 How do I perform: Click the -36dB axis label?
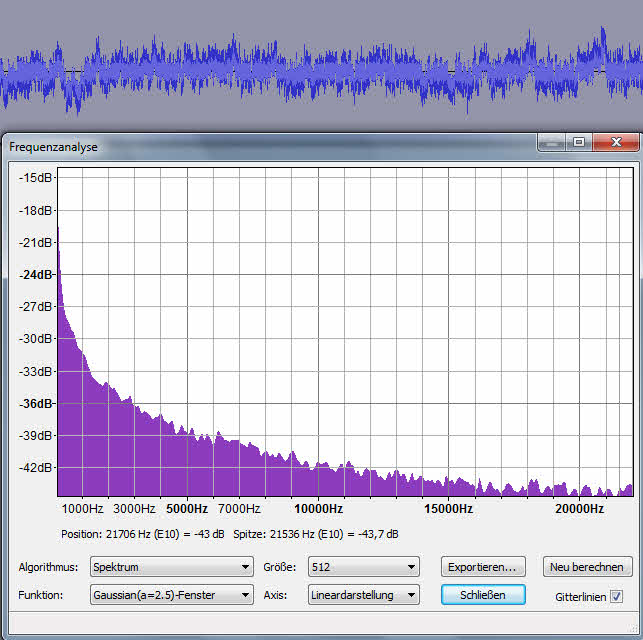click(35, 403)
